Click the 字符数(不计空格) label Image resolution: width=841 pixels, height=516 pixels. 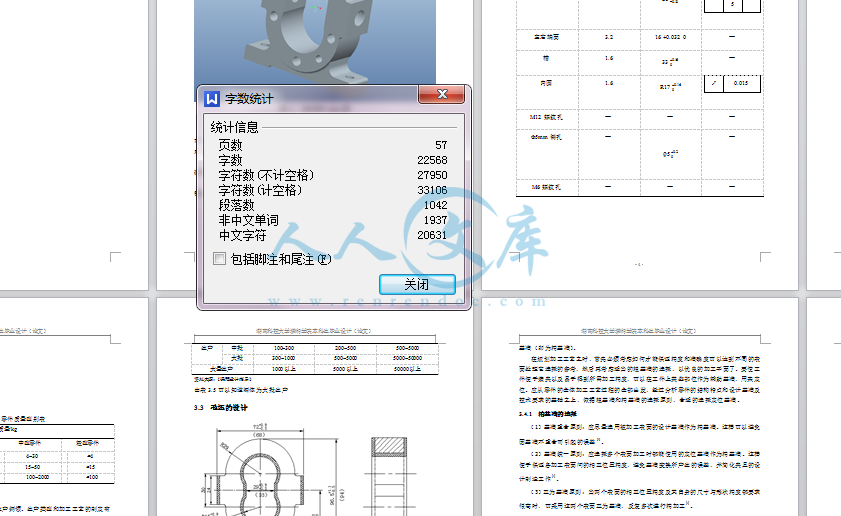[266, 175]
